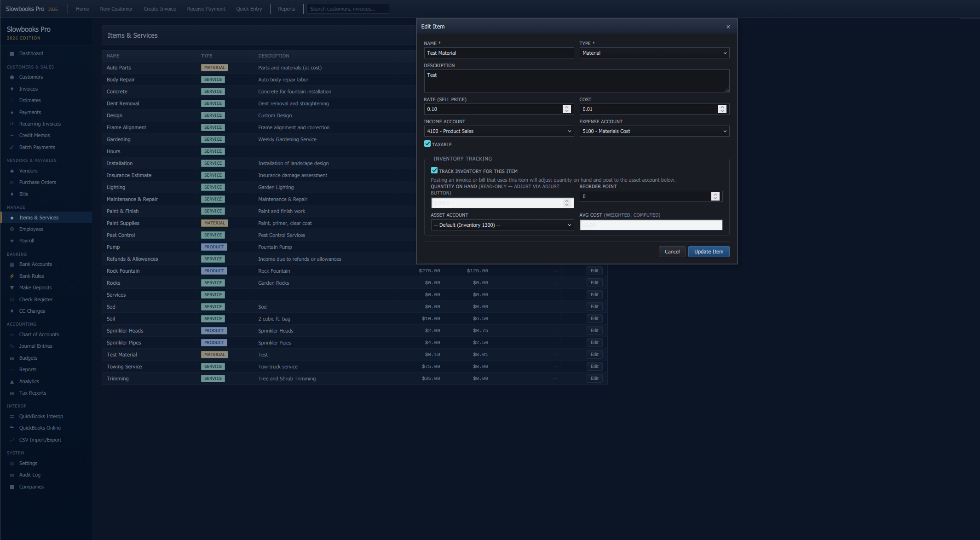Click the Companies sidebar icon

click(12, 487)
